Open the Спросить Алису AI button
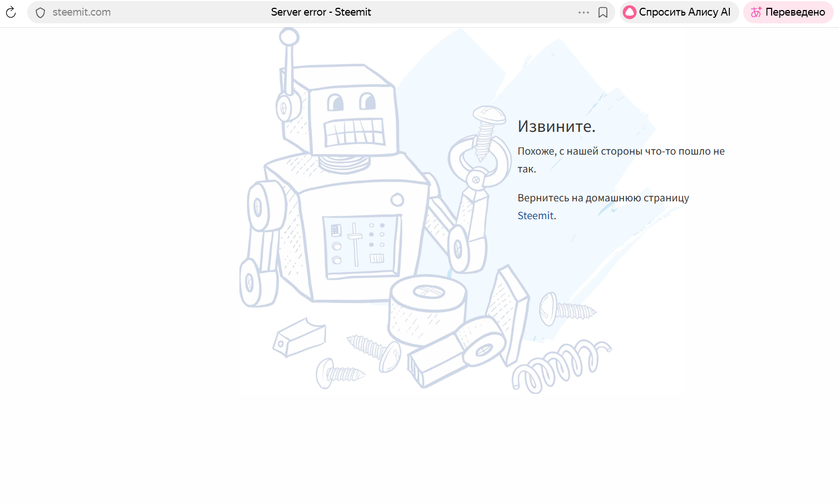Viewport: 839px width, 504px height. point(679,12)
